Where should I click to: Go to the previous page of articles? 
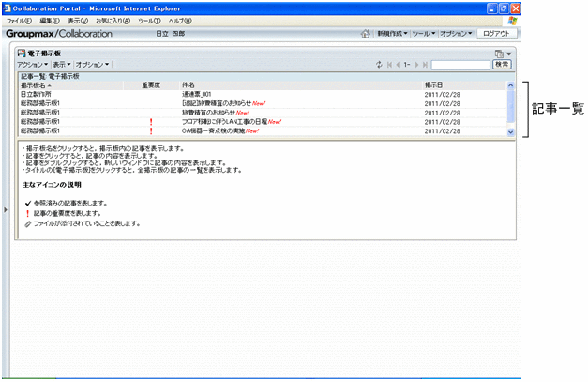(x=398, y=65)
